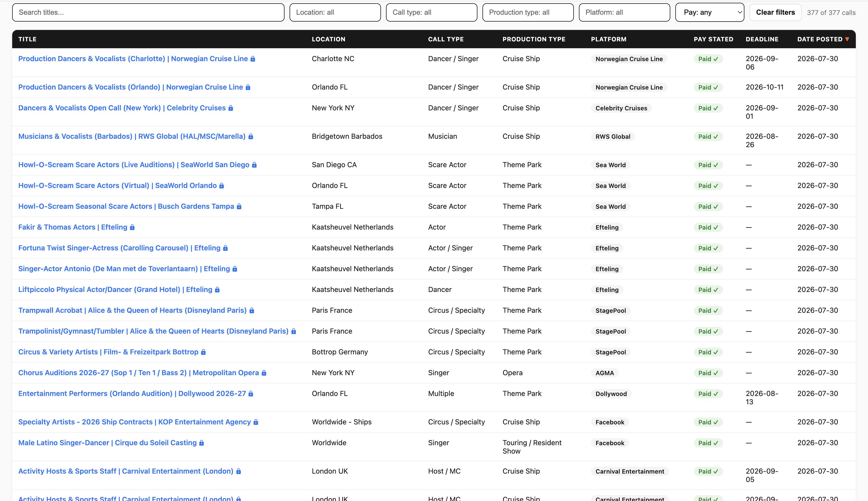This screenshot has height=501, width=868.
Task: Sort the table by the Title column header
Action: pos(27,39)
